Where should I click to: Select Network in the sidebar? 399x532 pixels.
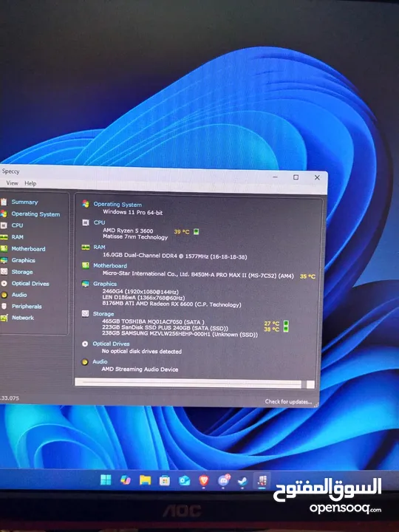(x=23, y=318)
